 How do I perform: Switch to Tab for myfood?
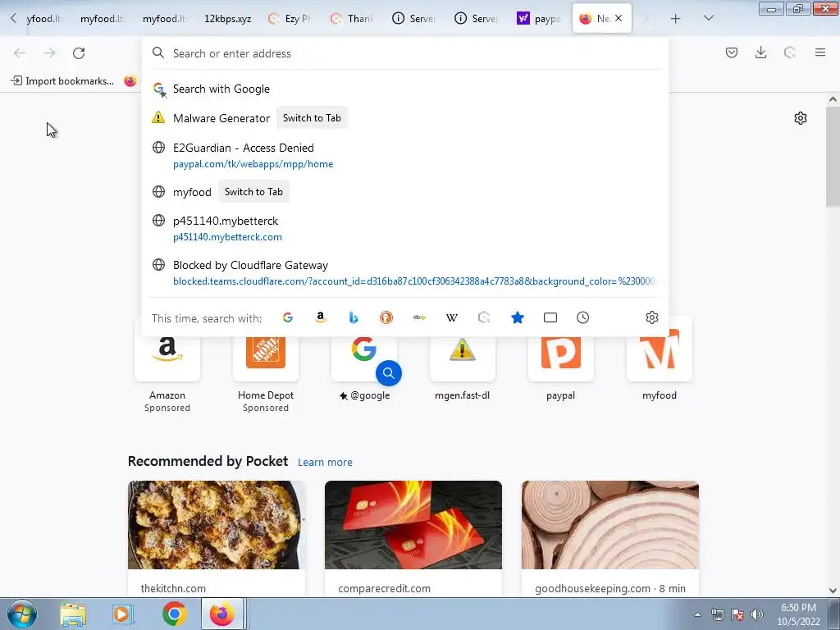point(253,192)
